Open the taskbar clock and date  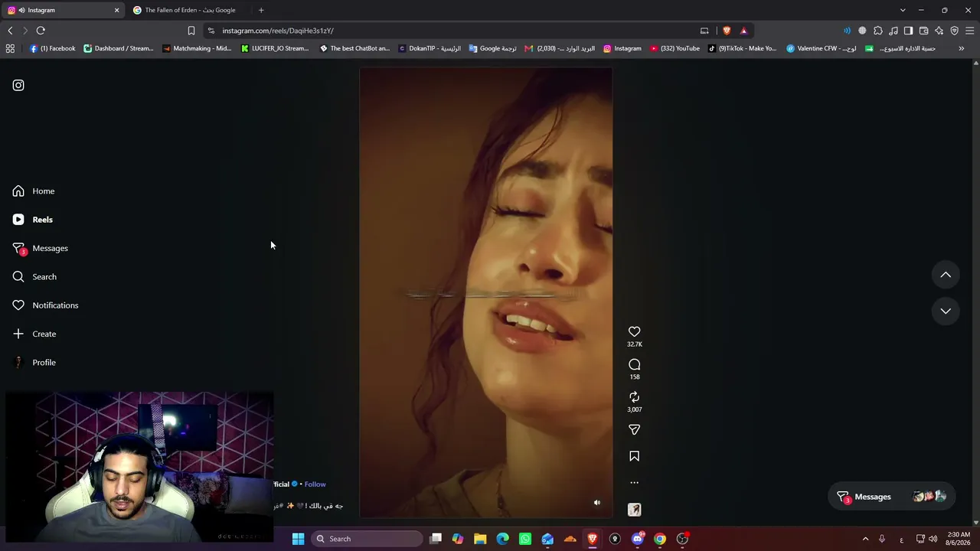point(959,539)
